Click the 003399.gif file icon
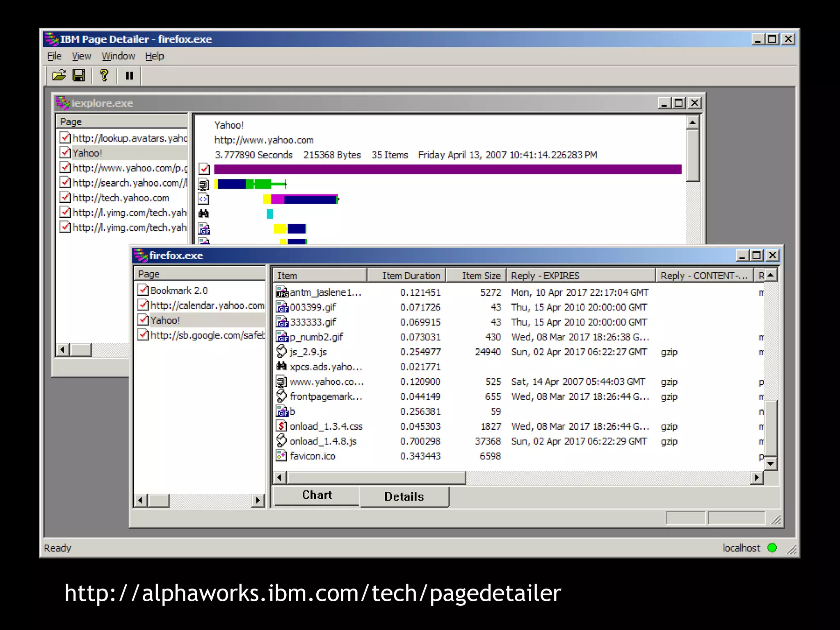This screenshot has height=630, width=840. (x=282, y=307)
